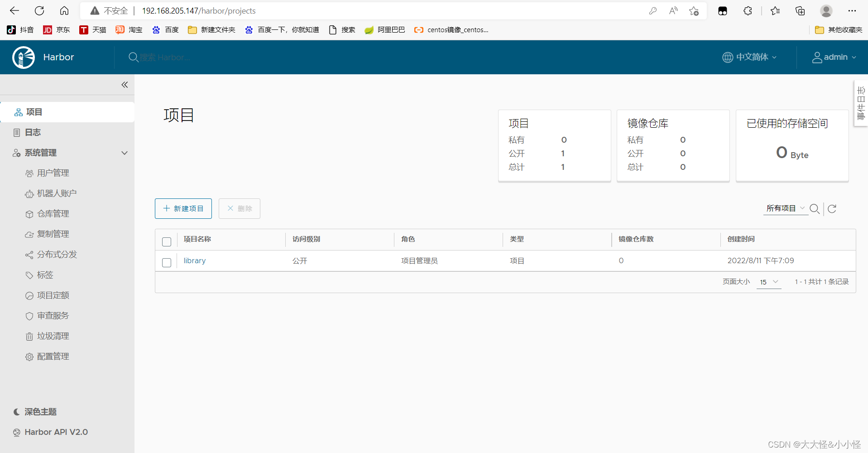This screenshot has width=868, height=453.
Task: Click the password key icon
Action: (x=653, y=11)
